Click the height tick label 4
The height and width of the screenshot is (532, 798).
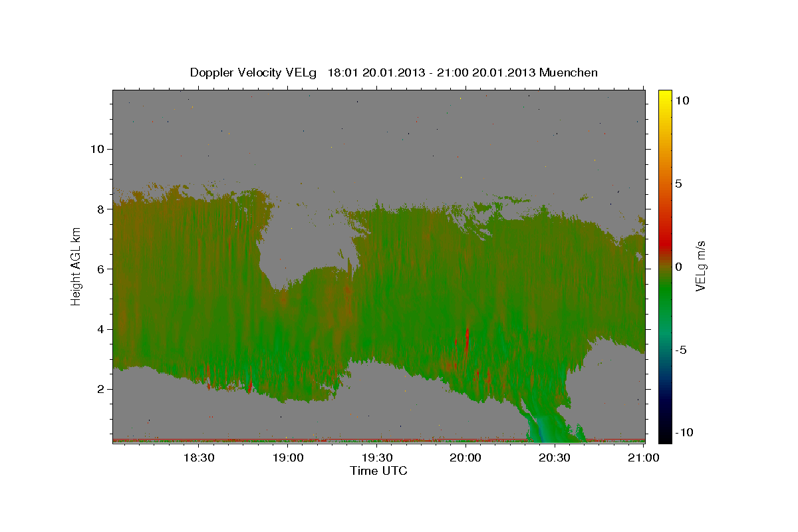coord(100,329)
